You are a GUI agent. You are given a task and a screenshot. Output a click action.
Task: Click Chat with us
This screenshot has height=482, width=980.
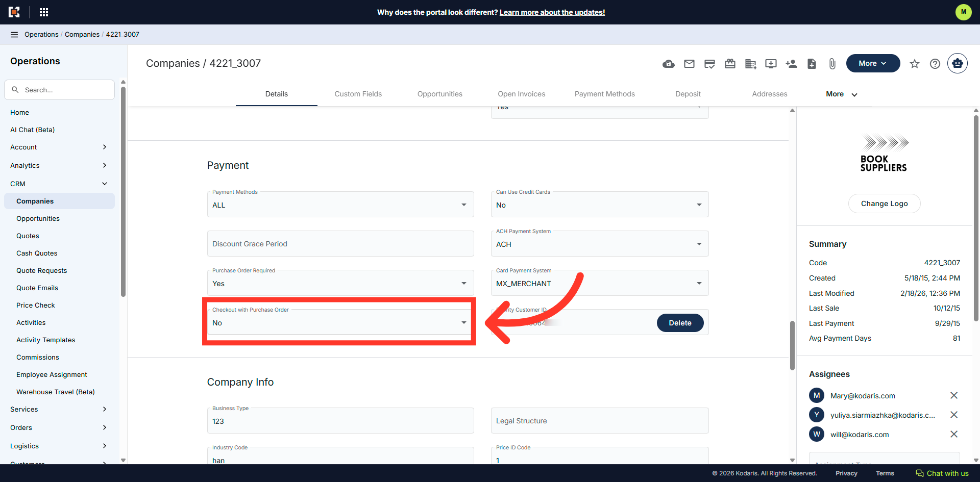[942, 473]
